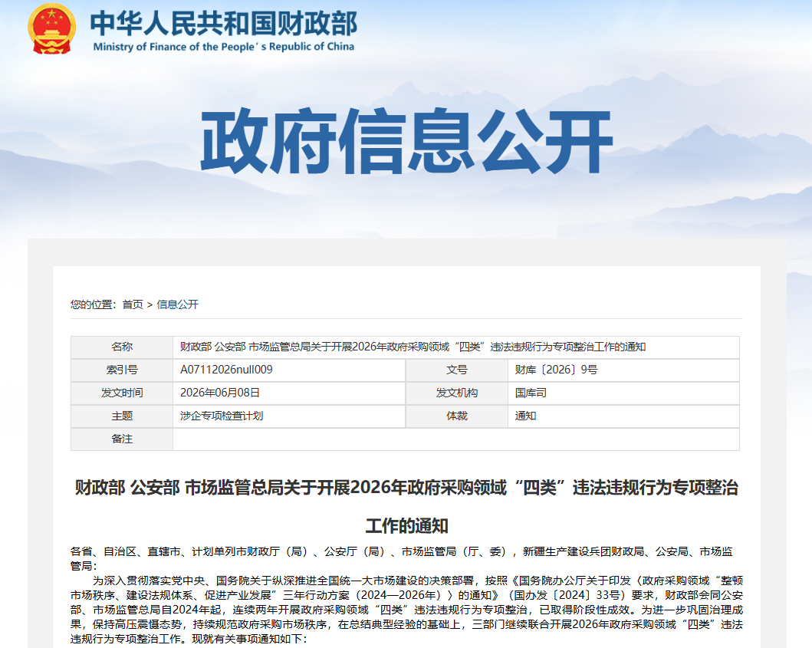Open the 信息公开 breadcrumb link
Screen dimensions: 812x648
178,304
